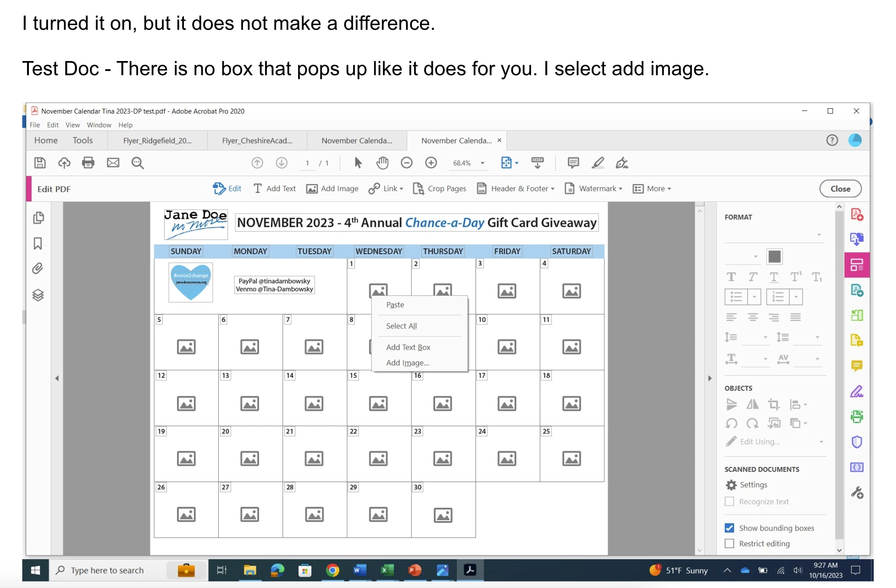Image resolution: width=896 pixels, height=588 pixels.
Task: Select the Hand pan tool
Action: click(382, 163)
